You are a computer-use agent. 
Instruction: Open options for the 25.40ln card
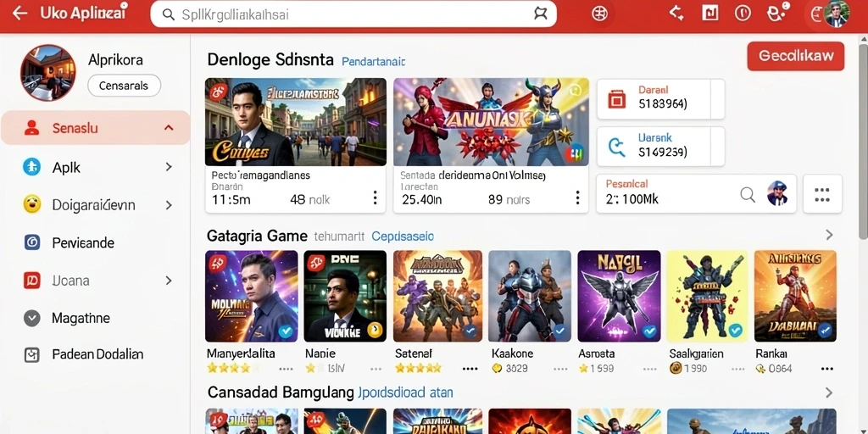click(x=576, y=198)
